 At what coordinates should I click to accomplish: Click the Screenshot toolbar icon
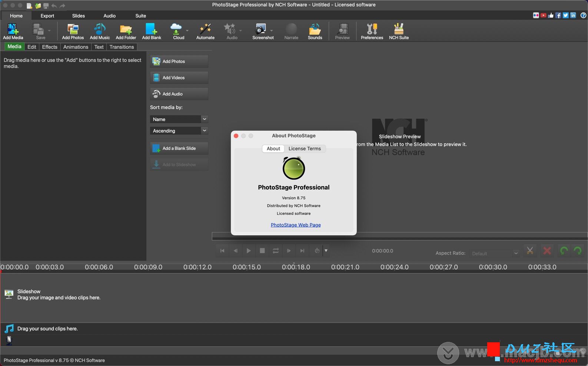262,31
